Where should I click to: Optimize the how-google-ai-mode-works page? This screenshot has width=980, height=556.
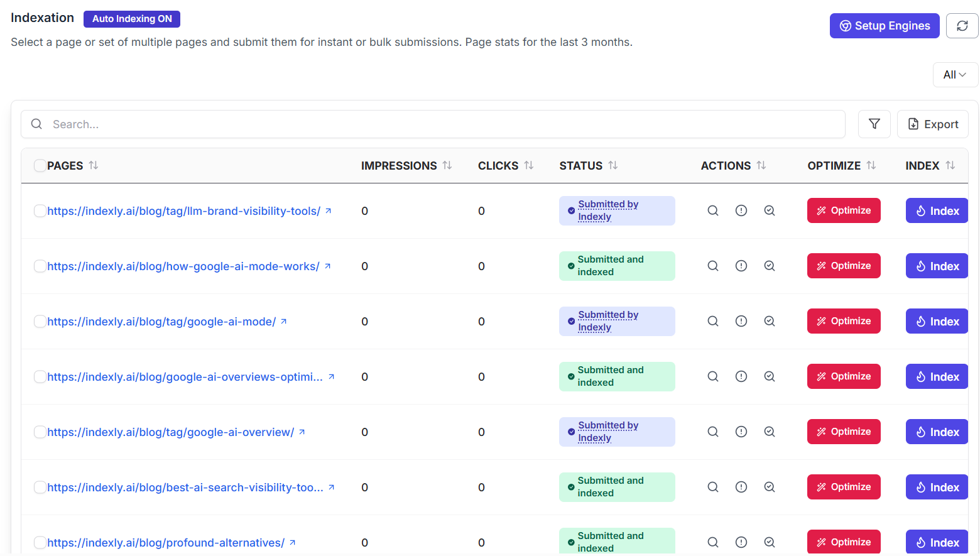pyautogui.click(x=844, y=266)
